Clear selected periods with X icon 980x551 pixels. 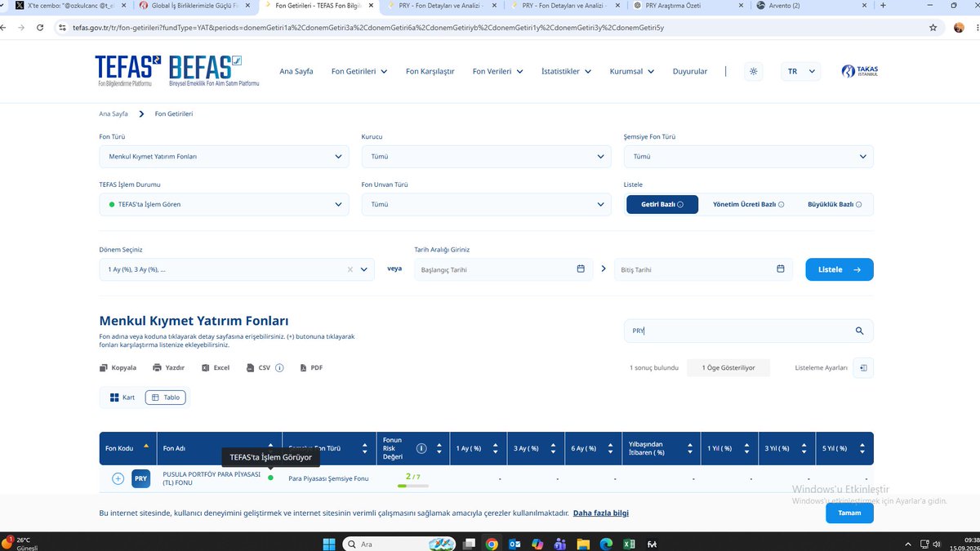(x=350, y=269)
